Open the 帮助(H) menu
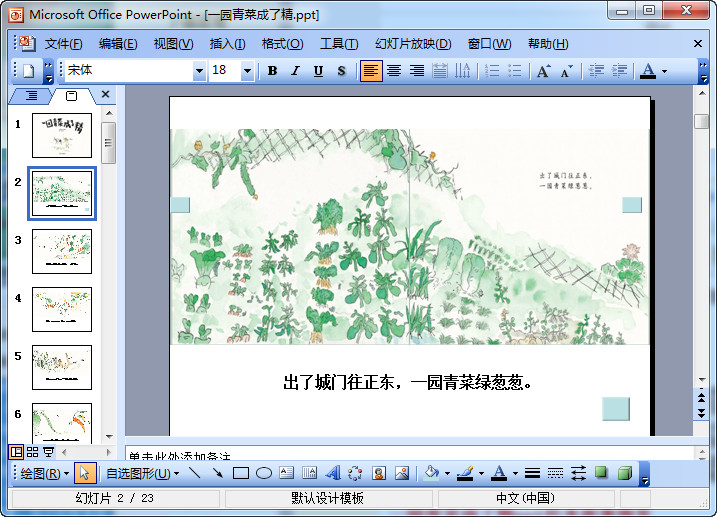 click(x=548, y=44)
